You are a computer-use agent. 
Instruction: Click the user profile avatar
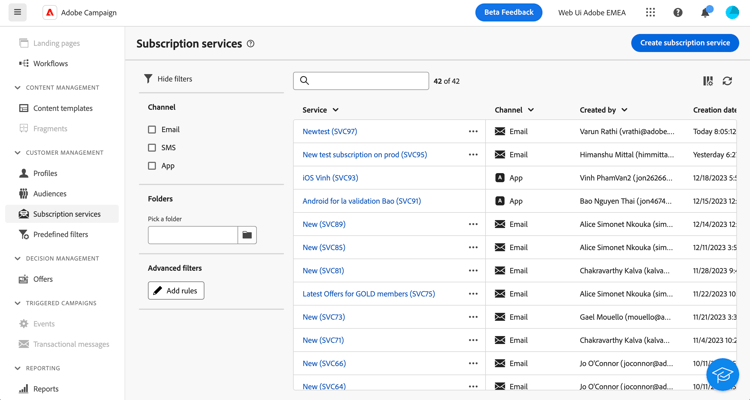(732, 13)
